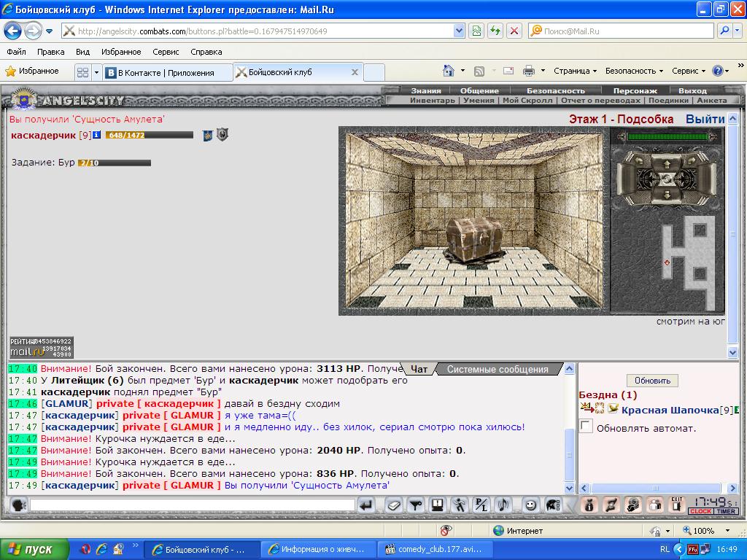Click player name Красная Шапочка

coord(670,410)
